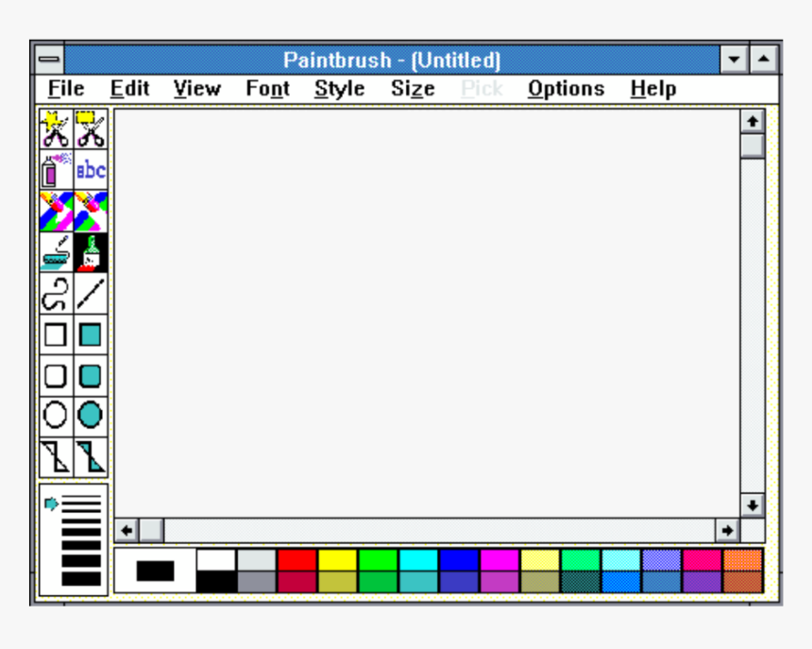Image resolution: width=812 pixels, height=649 pixels.
Task: Open the window Control-menu box
Action: point(49,60)
